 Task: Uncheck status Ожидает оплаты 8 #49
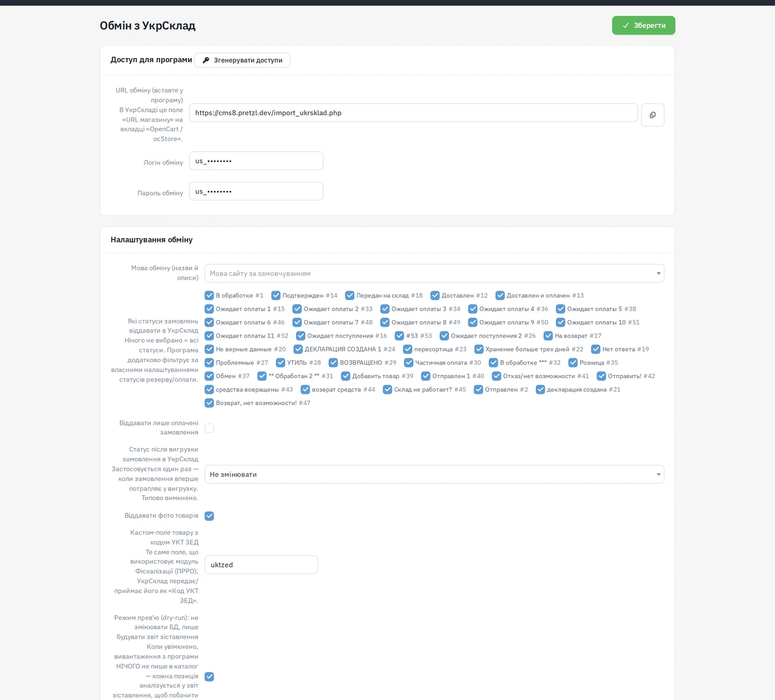pos(385,322)
